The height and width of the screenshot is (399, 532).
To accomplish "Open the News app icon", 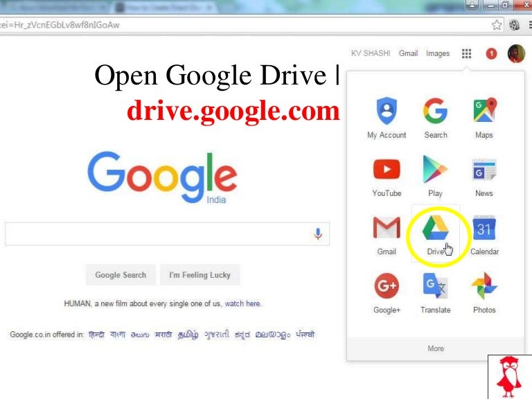I will [x=484, y=175].
